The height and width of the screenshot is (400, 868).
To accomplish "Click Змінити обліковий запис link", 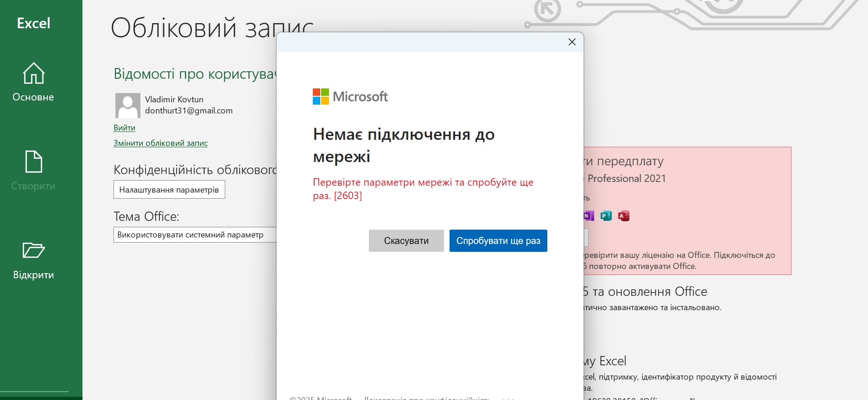I will (160, 143).
